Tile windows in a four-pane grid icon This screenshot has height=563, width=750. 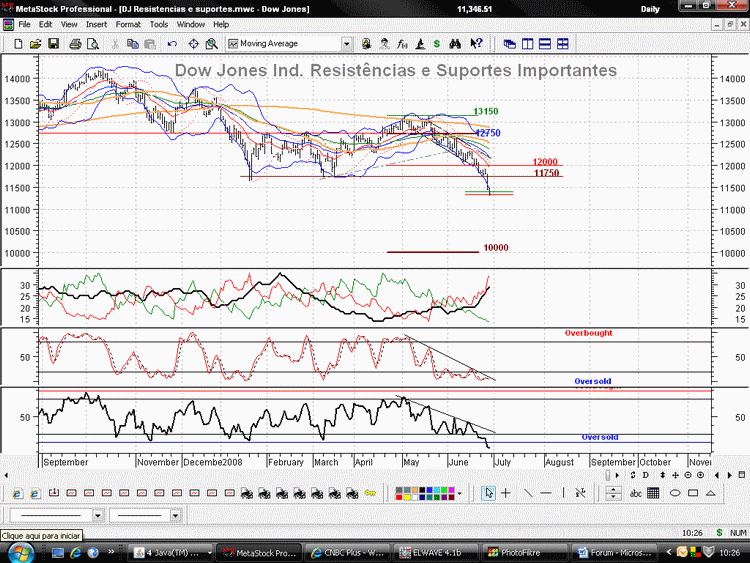(562, 44)
